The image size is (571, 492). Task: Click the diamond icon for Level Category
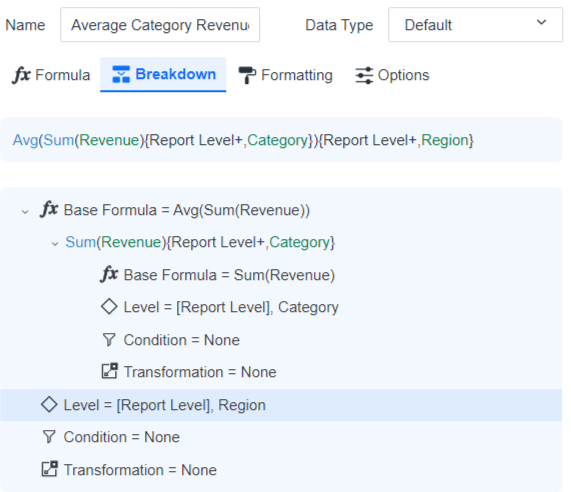click(x=109, y=307)
